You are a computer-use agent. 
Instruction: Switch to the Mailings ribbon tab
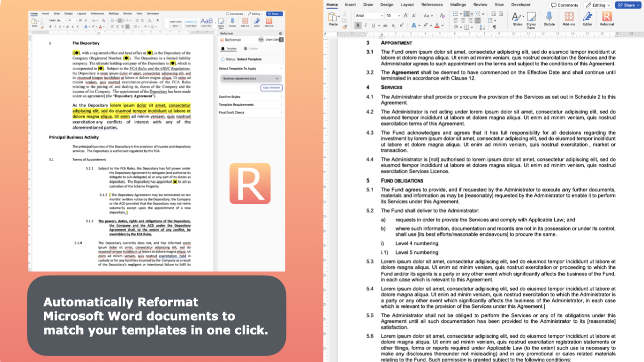coord(458,5)
